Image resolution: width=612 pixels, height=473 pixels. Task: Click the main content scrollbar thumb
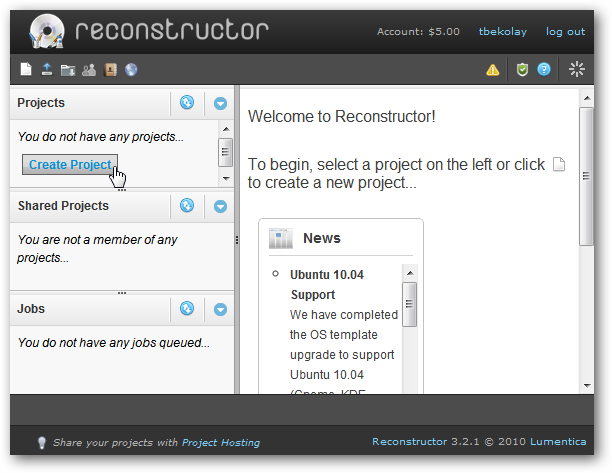click(x=586, y=176)
